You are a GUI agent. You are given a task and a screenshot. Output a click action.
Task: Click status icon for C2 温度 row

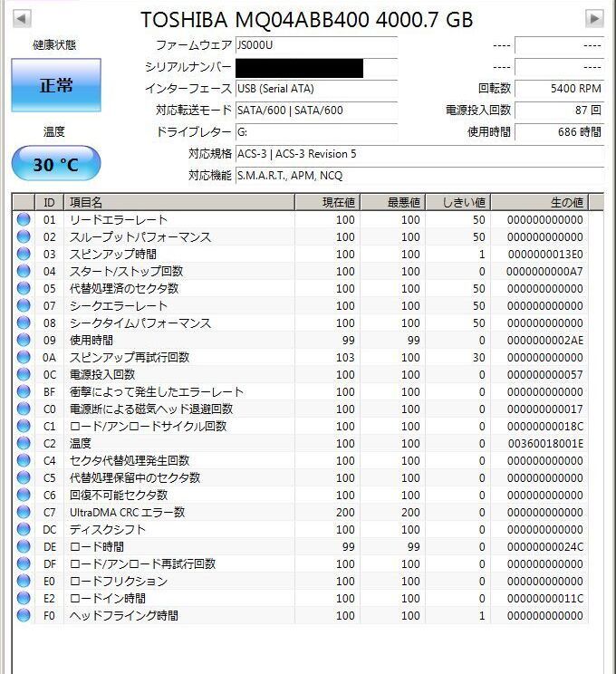pyautogui.click(x=24, y=443)
